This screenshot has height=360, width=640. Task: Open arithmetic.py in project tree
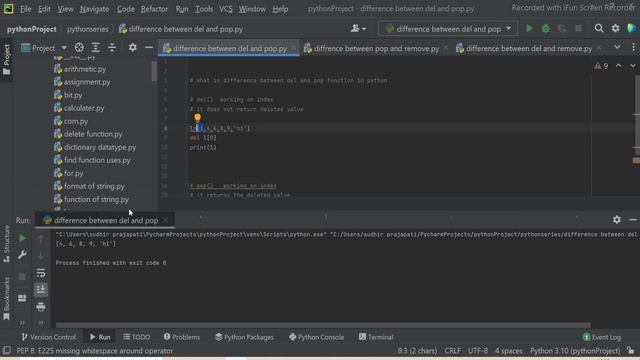coord(80,69)
